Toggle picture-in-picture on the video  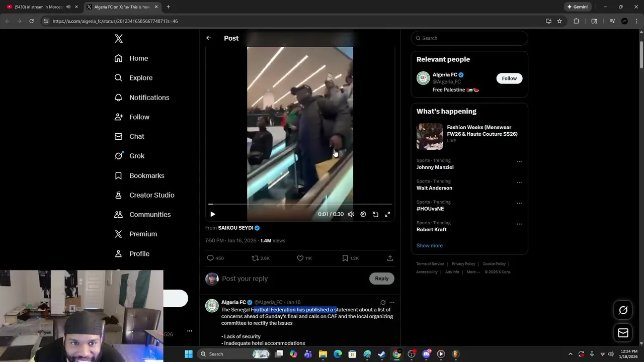(x=375, y=214)
